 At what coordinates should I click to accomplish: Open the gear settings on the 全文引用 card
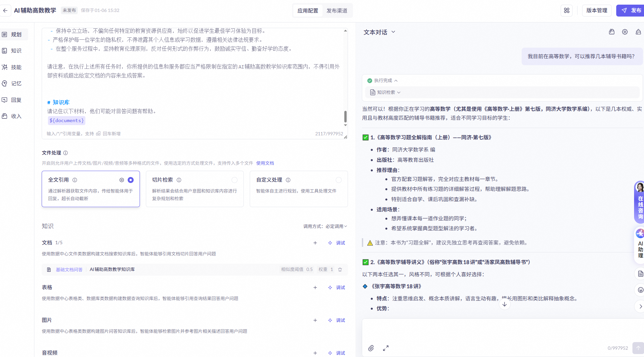122,180
